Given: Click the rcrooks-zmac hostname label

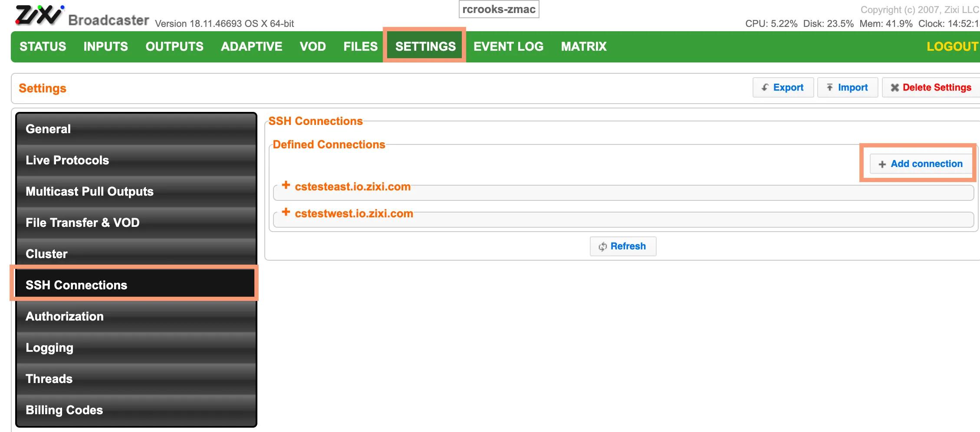Looking at the screenshot, I should coord(499,10).
